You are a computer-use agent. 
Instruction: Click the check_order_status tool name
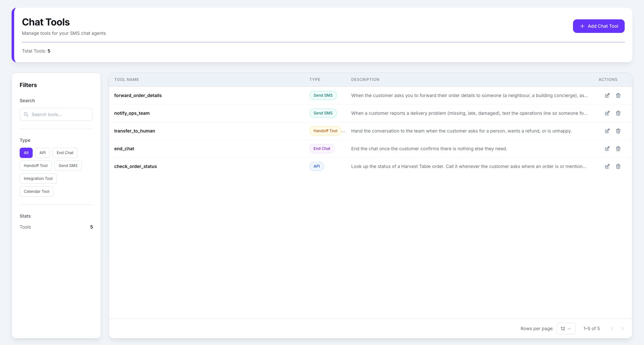point(136,166)
